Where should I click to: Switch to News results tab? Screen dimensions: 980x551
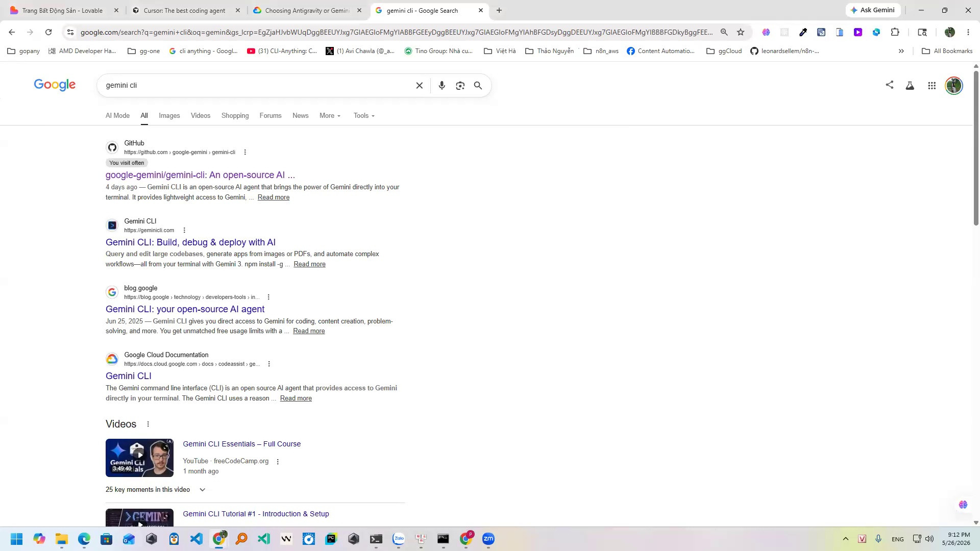pos(301,116)
